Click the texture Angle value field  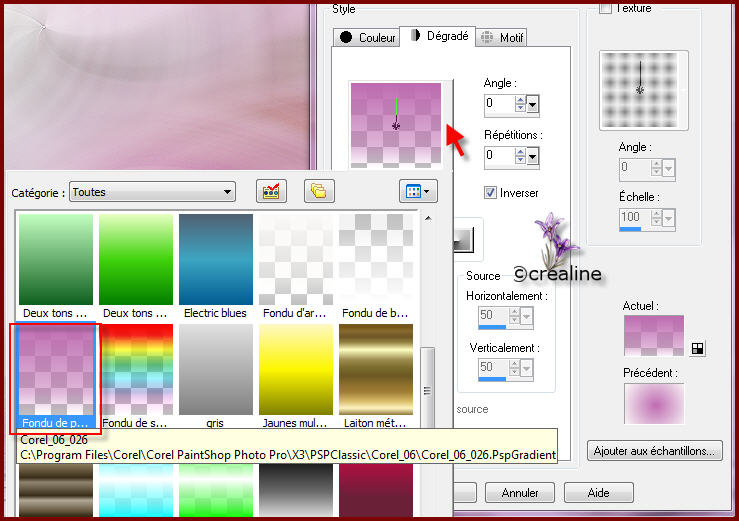coord(635,168)
